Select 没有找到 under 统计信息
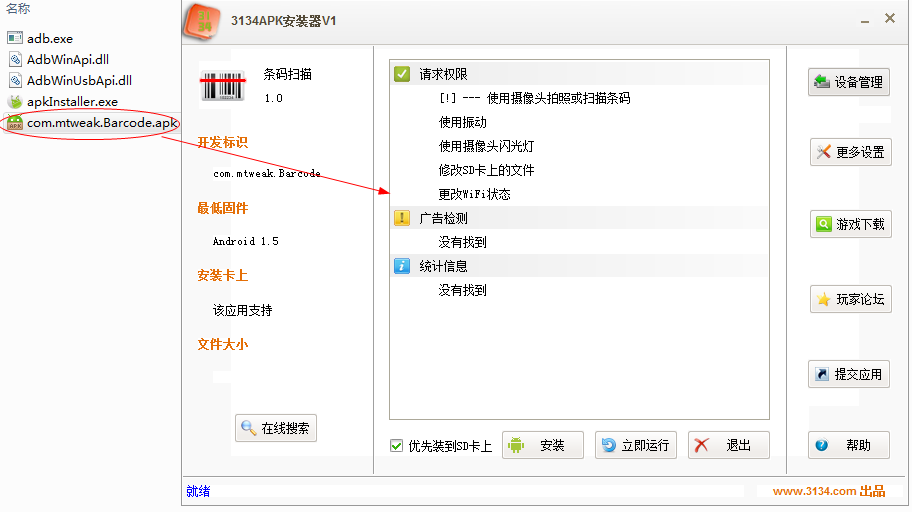 (x=579, y=290)
